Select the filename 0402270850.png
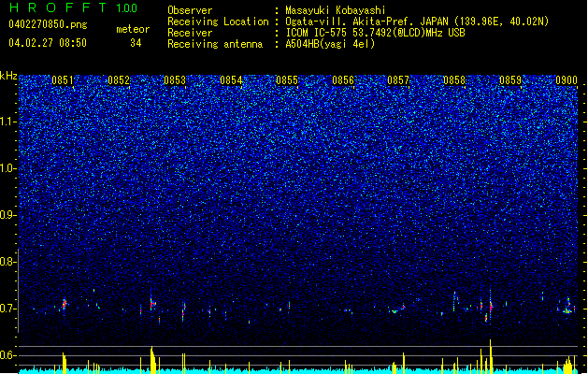588x374 pixels. click(48, 24)
